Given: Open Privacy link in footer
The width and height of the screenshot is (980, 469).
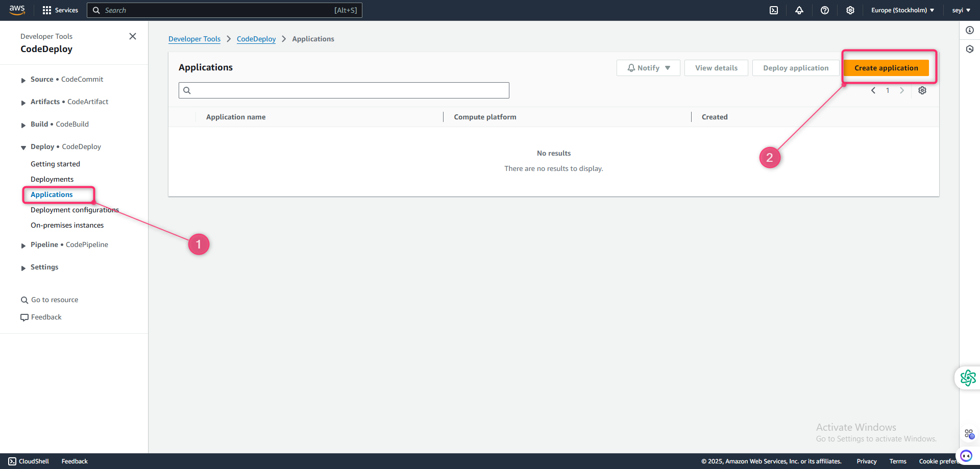Looking at the screenshot, I should 867,461.
